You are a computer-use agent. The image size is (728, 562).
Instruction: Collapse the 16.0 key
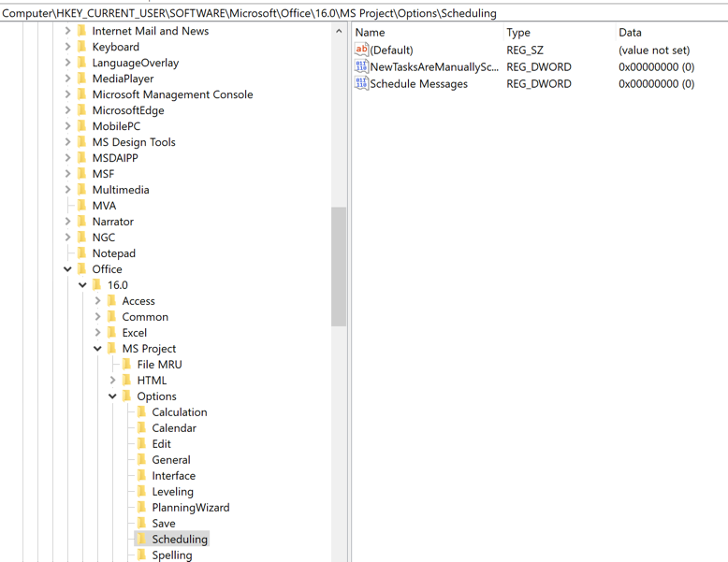coord(82,285)
